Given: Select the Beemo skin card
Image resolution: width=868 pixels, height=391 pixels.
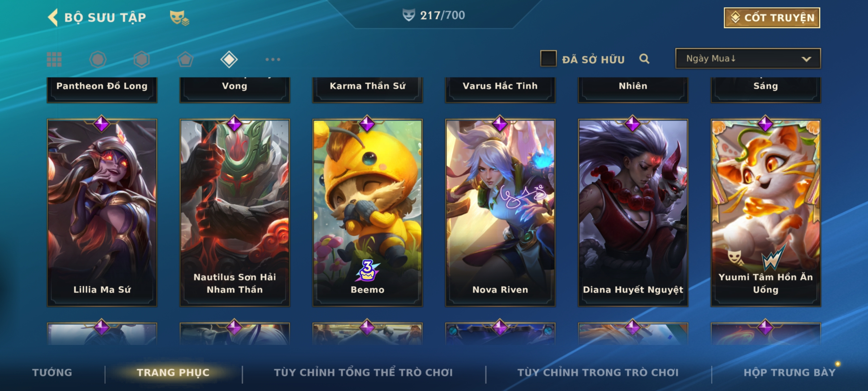Looking at the screenshot, I should point(367,213).
